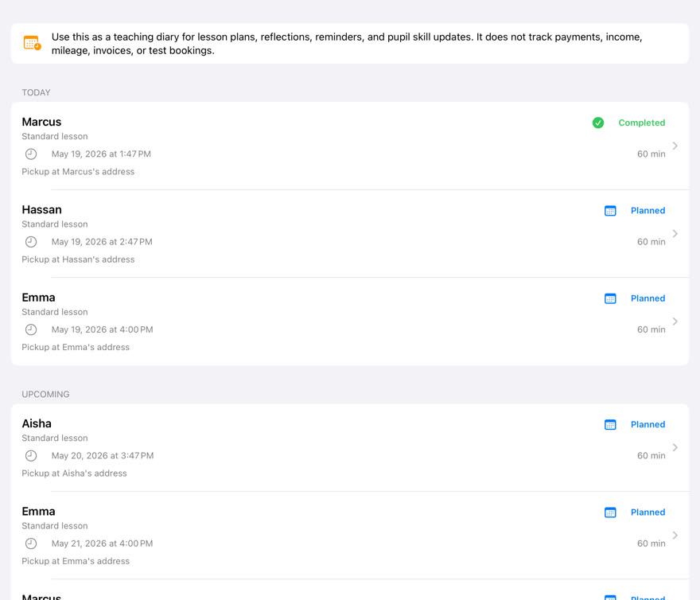The image size is (700, 600).
Task: Click the Planned calendar icon in Hassan's row
Action: [610, 210]
